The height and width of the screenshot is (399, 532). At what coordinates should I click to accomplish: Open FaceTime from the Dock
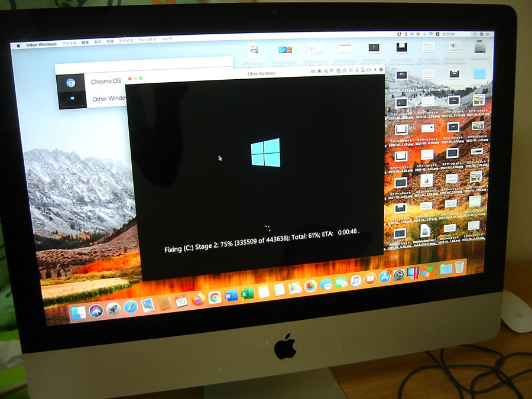click(340, 283)
